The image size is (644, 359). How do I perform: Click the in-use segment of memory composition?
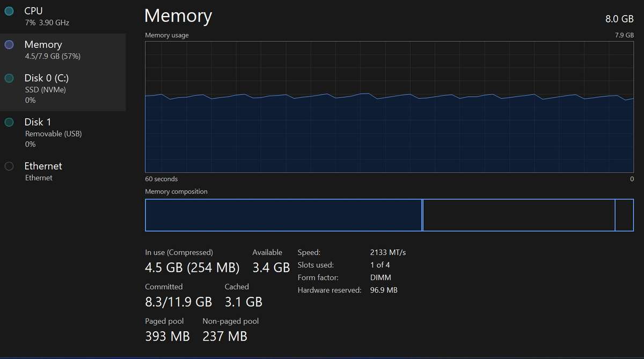pos(283,215)
